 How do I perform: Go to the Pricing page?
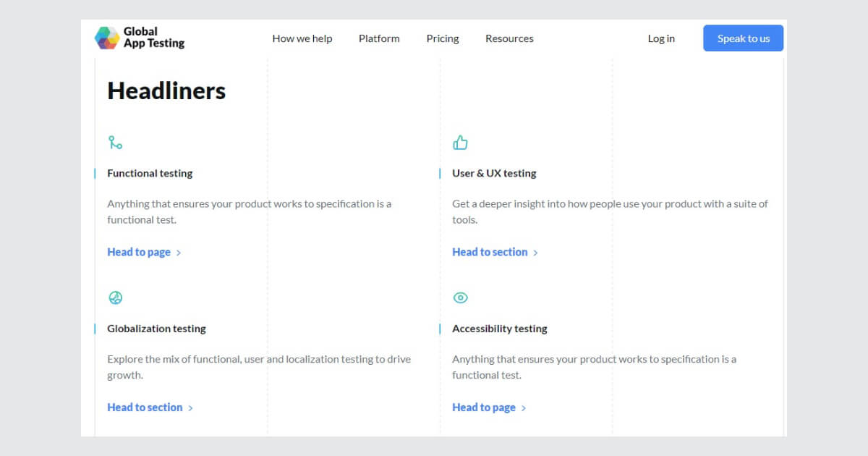point(443,38)
